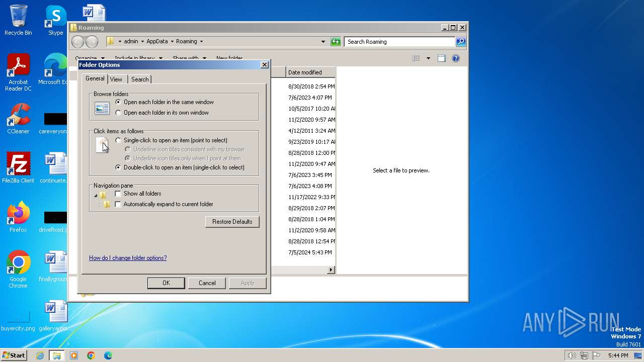Select Open each folder in same window
Image resolution: width=644 pixels, height=362 pixels.
[x=118, y=102]
